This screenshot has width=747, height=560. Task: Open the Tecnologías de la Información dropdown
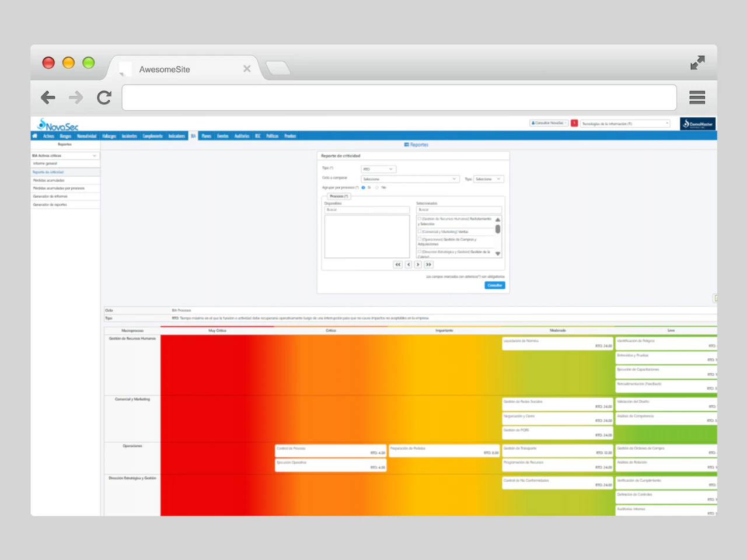(625, 124)
